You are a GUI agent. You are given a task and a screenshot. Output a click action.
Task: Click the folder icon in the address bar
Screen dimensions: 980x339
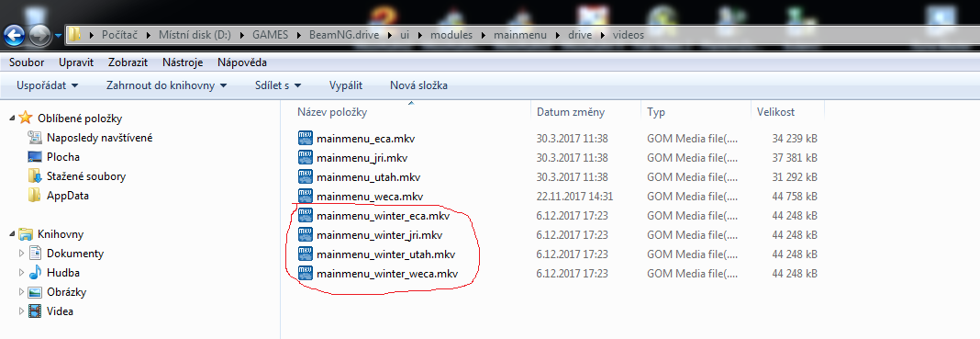(x=74, y=35)
